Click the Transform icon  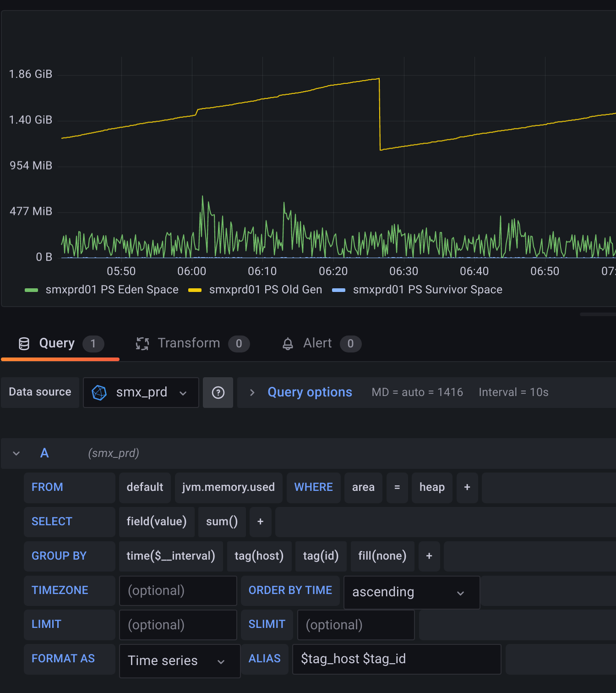pos(142,344)
